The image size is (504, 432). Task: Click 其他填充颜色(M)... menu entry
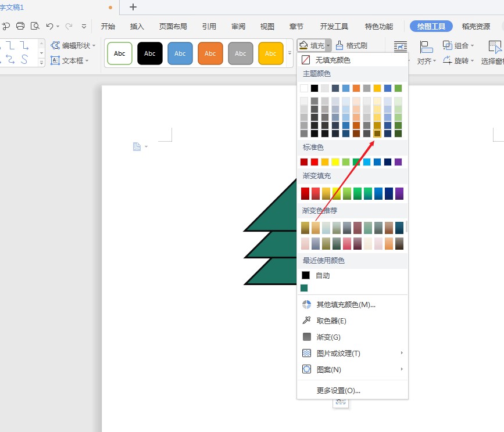coord(345,304)
